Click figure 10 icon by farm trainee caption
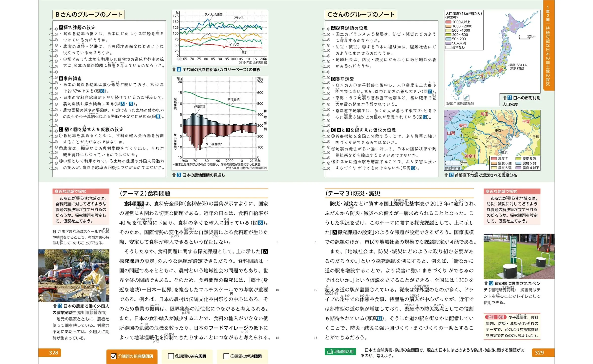The image size is (593, 364). click(60, 306)
